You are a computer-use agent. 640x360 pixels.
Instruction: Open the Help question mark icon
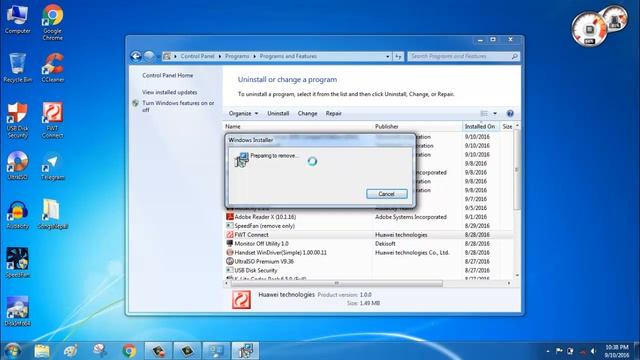click(510, 113)
